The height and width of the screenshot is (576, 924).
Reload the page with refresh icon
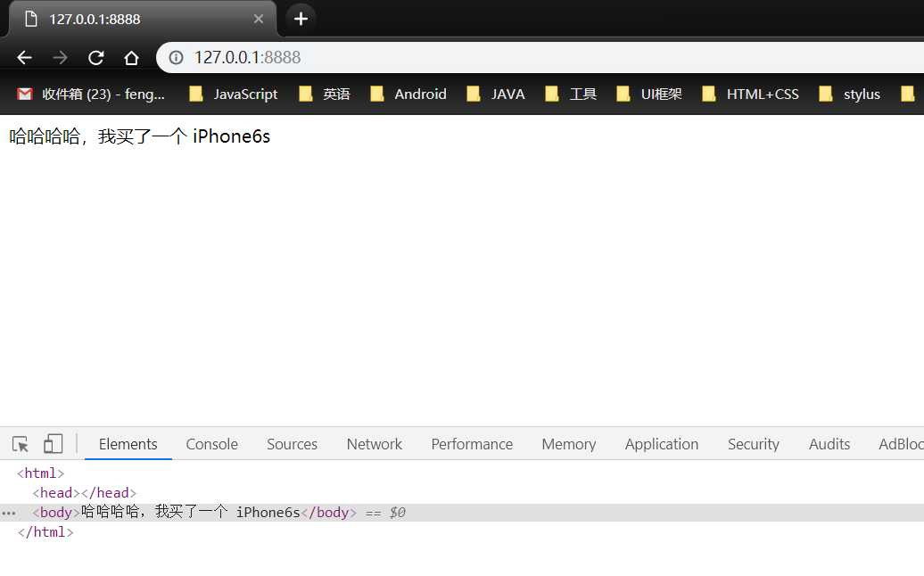(95, 58)
